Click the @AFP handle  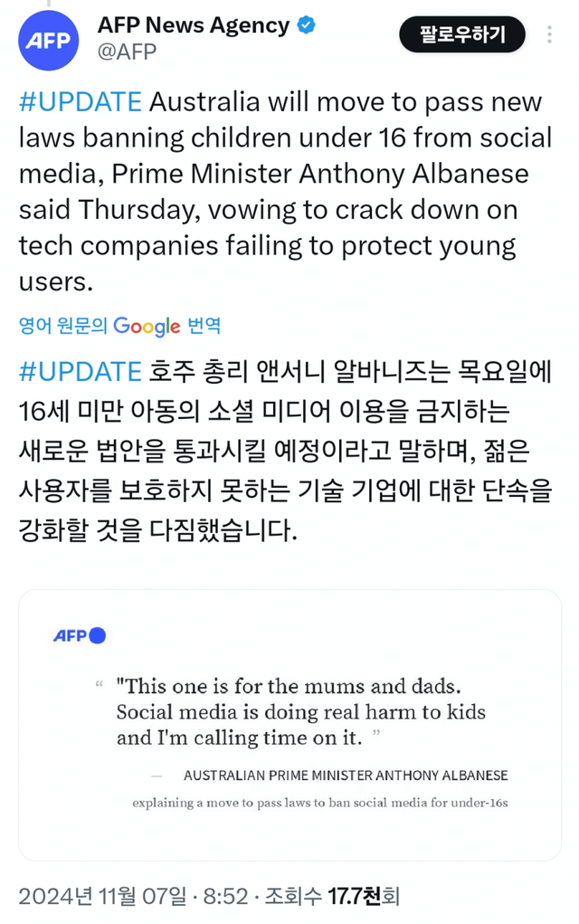pos(127,52)
